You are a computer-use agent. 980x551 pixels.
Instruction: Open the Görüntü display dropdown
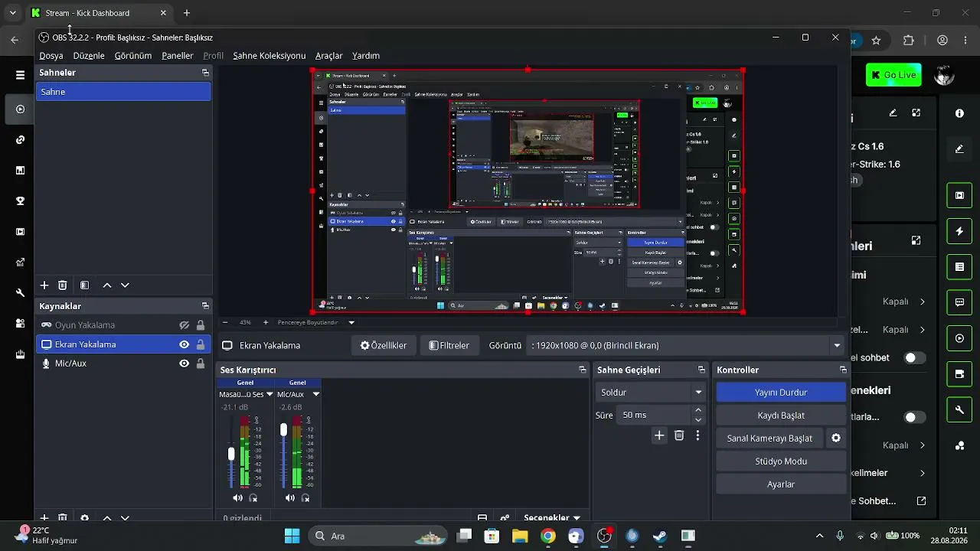(x=686, y=346)
